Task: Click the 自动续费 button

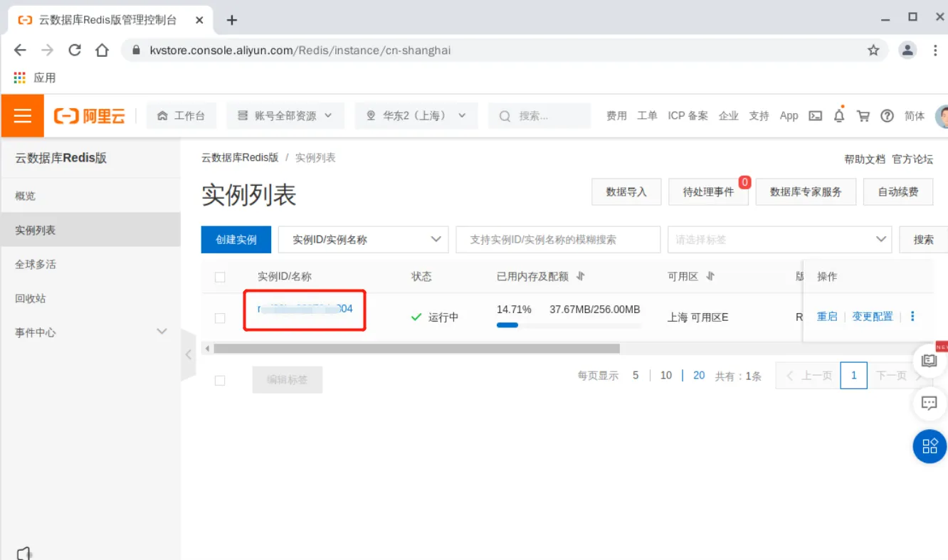Action: 898,191
